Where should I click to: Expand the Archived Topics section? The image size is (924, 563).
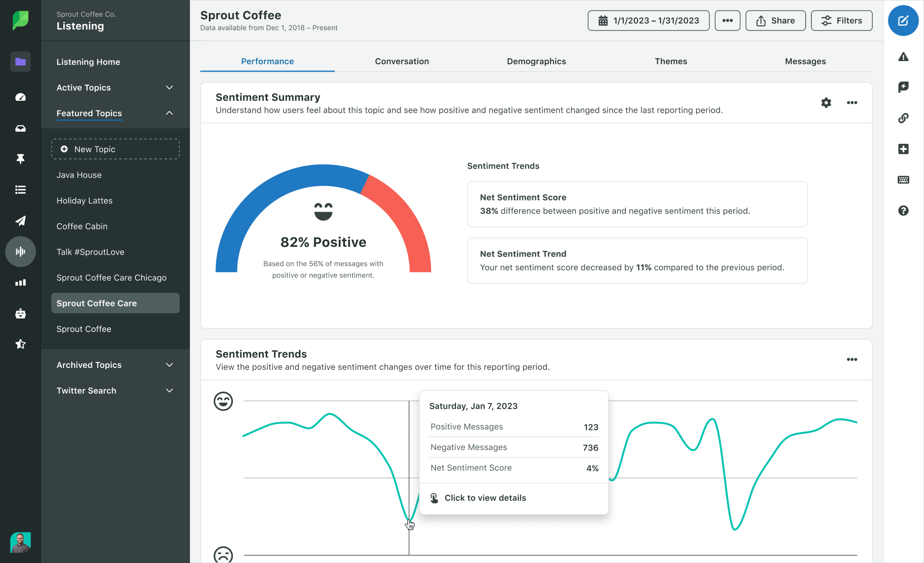[x=169, y=364]
